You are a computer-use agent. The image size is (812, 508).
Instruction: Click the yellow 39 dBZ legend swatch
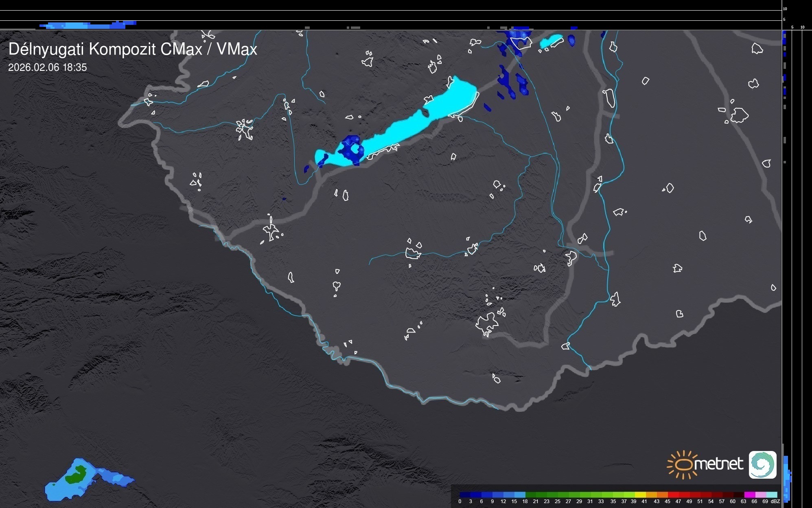pyautogui.click(x=640, y=495)
